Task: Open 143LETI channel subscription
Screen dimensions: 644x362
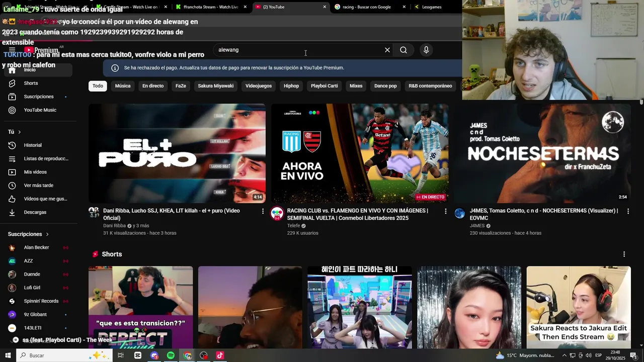Action: (39, 328)
